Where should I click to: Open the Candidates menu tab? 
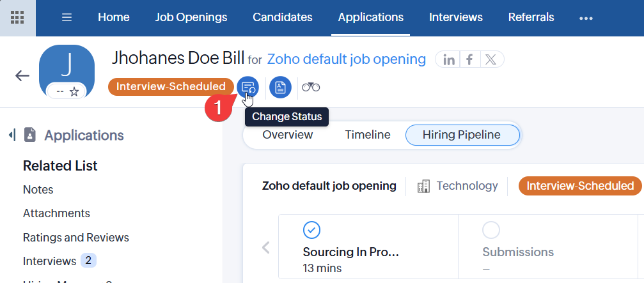[283, 17]
